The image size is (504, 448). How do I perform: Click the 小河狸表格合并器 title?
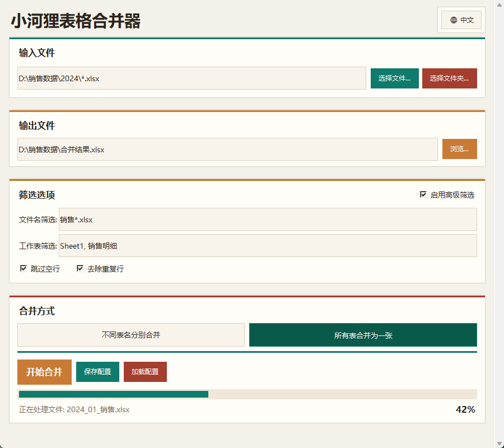pos(76,21)
